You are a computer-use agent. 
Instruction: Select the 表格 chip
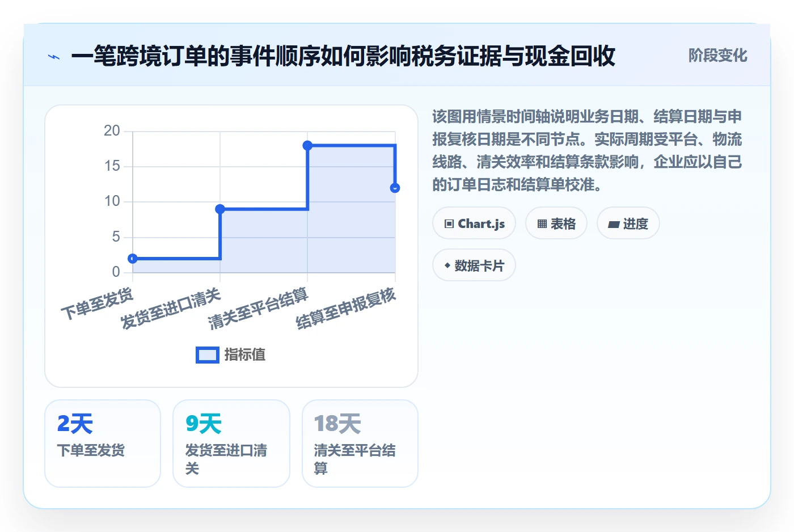(x=556, y=223)
